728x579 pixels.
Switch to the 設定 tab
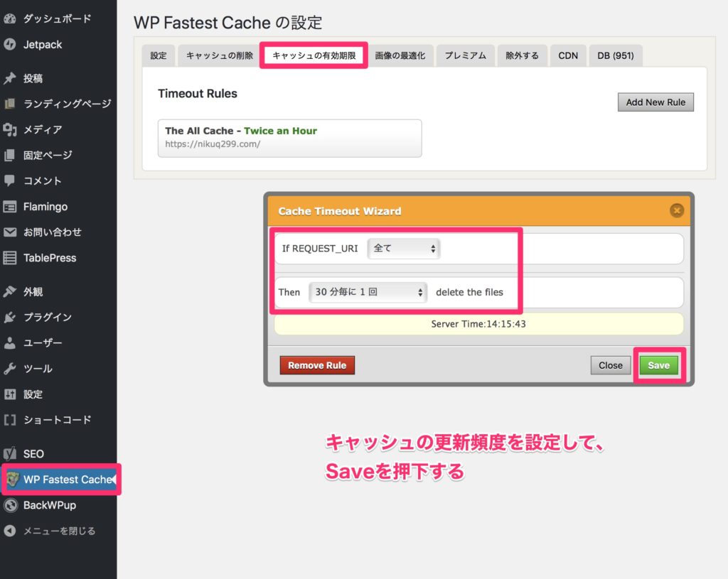[x=159, y=55]
